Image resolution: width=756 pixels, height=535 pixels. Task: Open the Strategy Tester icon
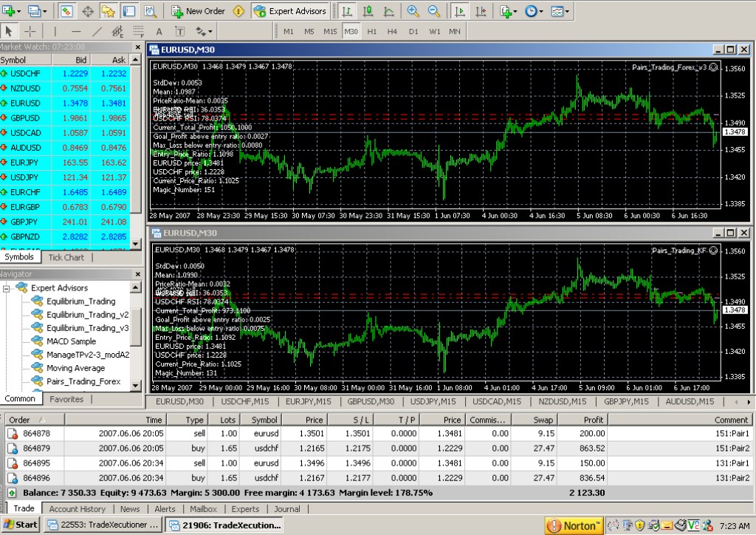tap(150, 10)
